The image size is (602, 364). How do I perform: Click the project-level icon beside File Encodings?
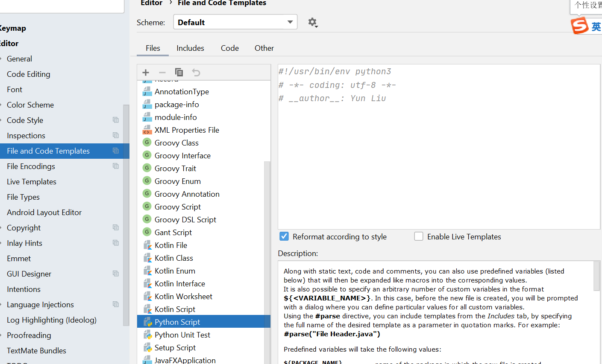(115, 166)
